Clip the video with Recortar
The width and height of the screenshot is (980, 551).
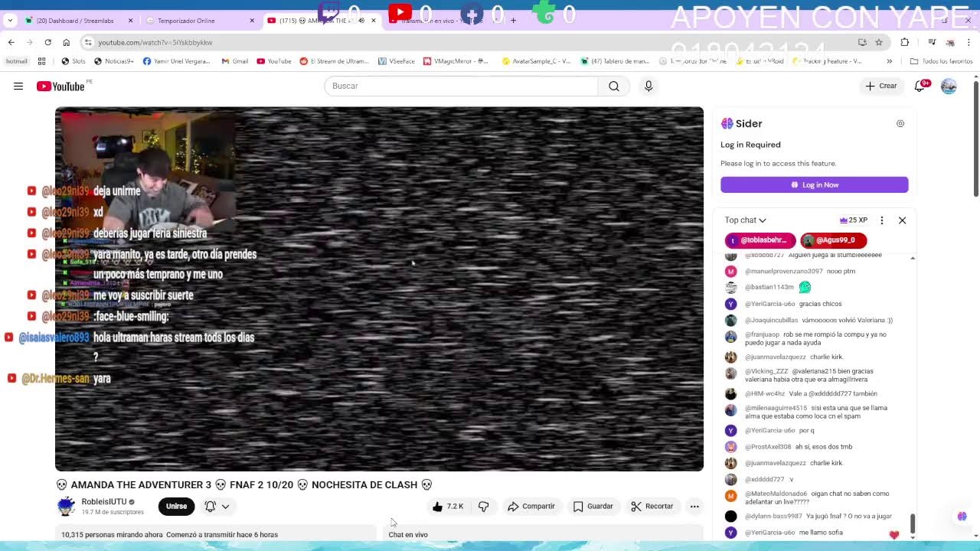652,507
